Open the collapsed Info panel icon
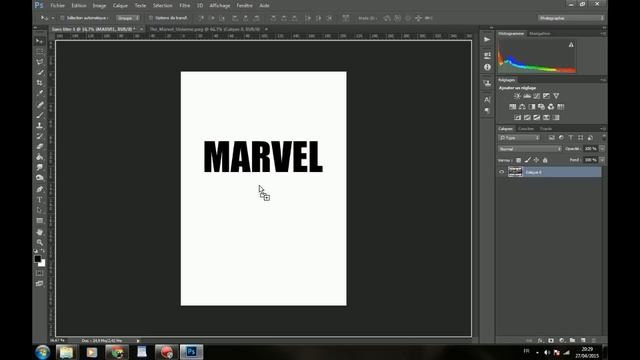The height and width of the screenshot is (360, 640). tap(487, 67)
